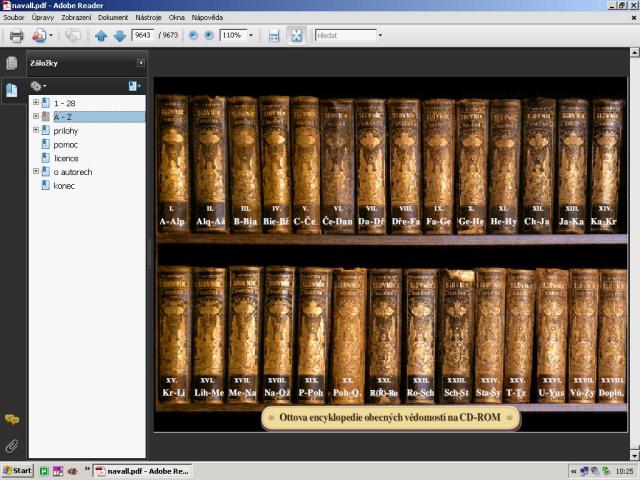The width and height of the screenshot is (640, 480).
Task: Click the volume XIV. Ka-Kr book spine
Action: [604, 165]
